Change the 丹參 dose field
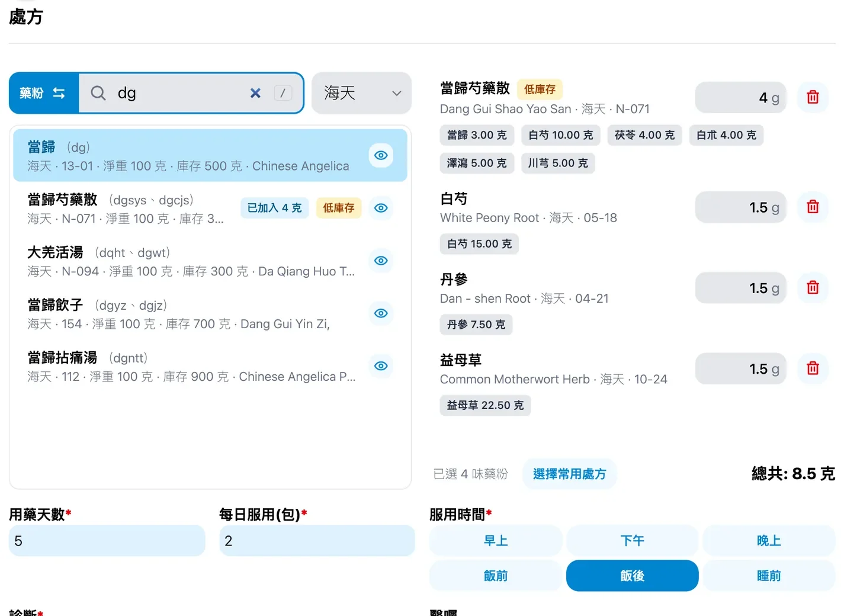841x616 pixels. pos(741,288)
